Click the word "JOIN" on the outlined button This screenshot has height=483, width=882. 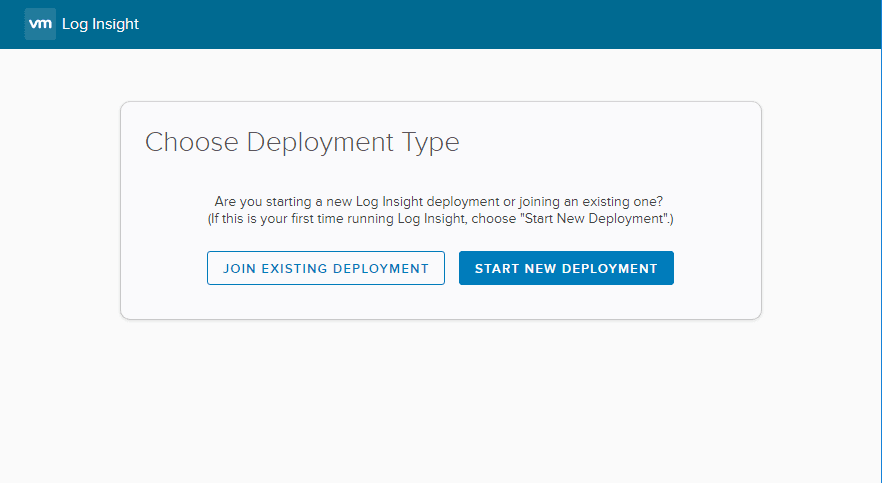pyautogui.click(x=238, y=268)
